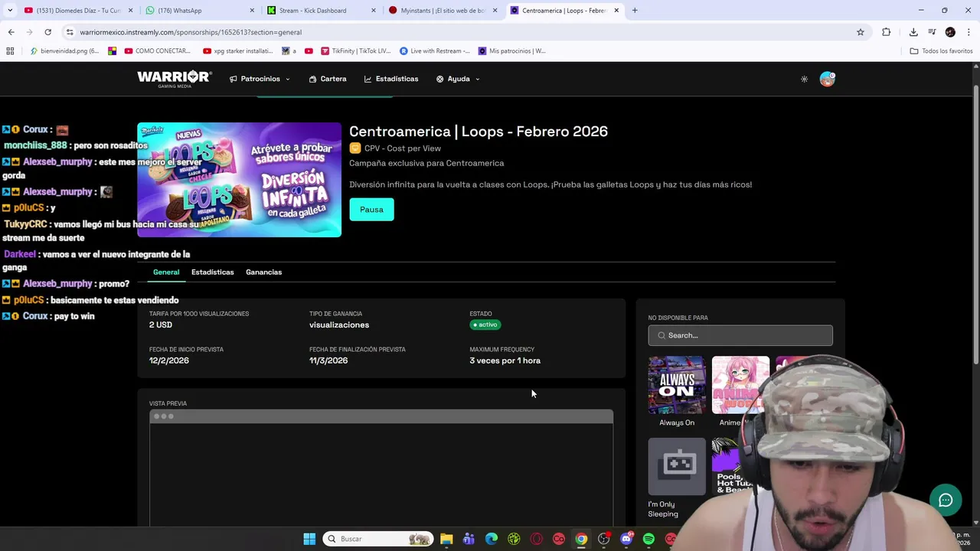
Task: Open Microsoft Teams from taskbar
Action: tap(469, 539)
